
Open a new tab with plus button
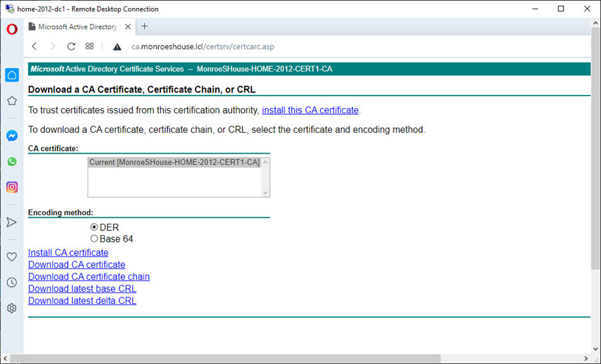[x=144, y=27]
